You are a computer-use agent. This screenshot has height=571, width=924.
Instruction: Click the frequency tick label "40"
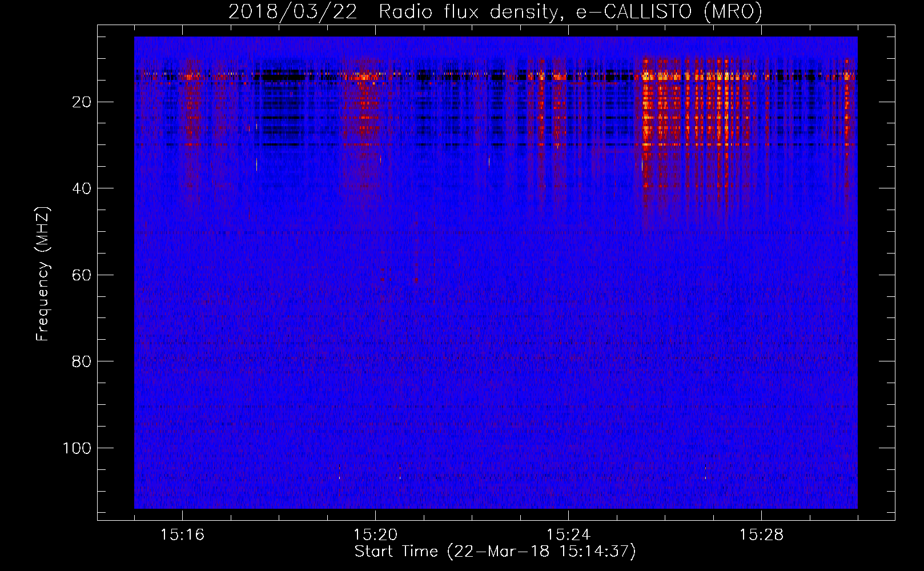[x=82, y=188]
